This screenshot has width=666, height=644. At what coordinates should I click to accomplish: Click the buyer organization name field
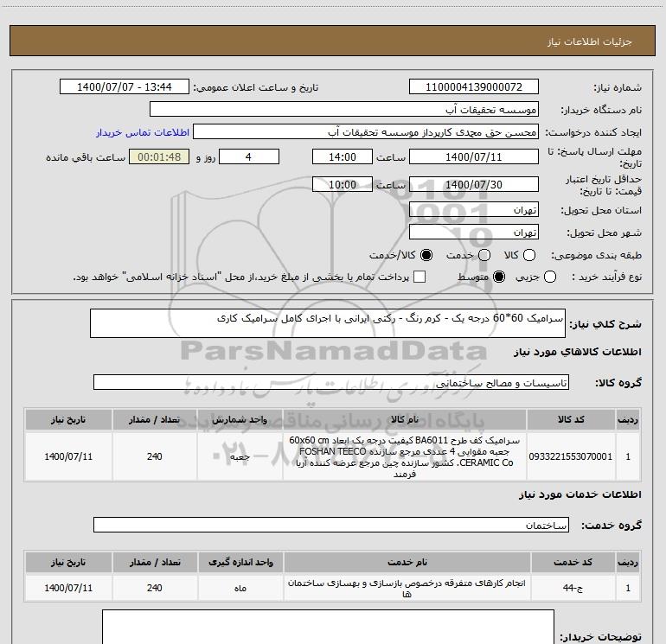point(344,110)
